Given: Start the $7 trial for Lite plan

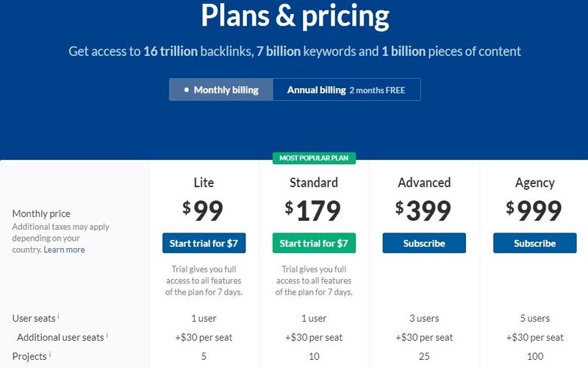Looking at the screenshot, I should coord(204,243).
